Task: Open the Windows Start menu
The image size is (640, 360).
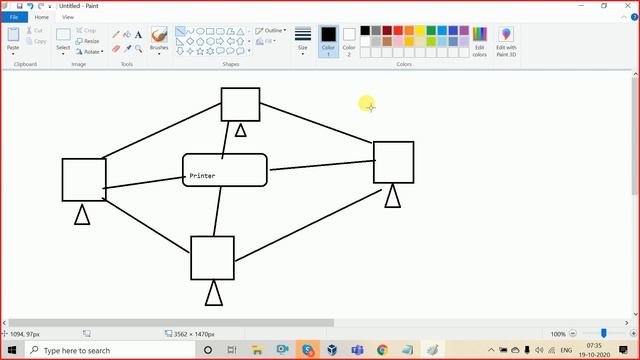Action: tap(12, 350)
